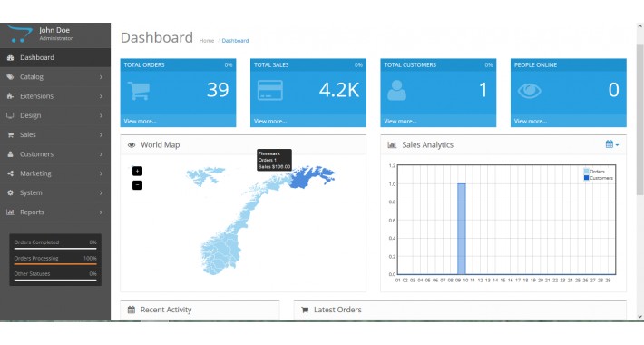Expand the System menu chevron
644x345 pixels.
101,192
